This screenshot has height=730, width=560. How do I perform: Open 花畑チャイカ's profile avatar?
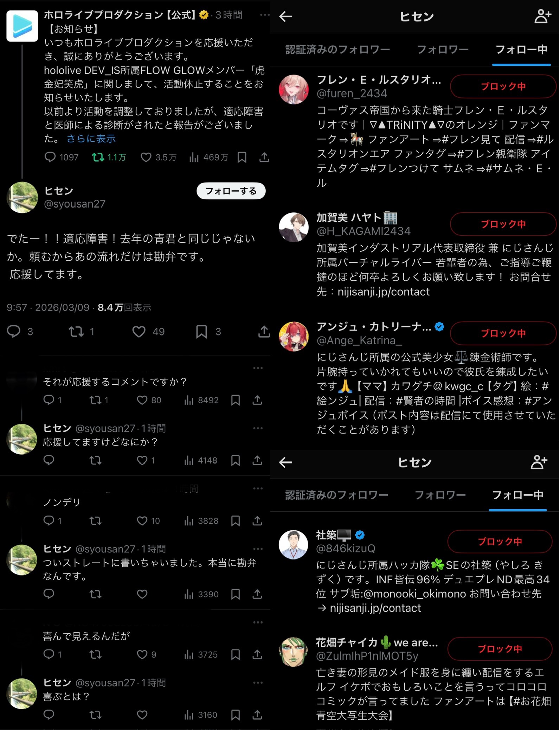click(x=293, y=652)
